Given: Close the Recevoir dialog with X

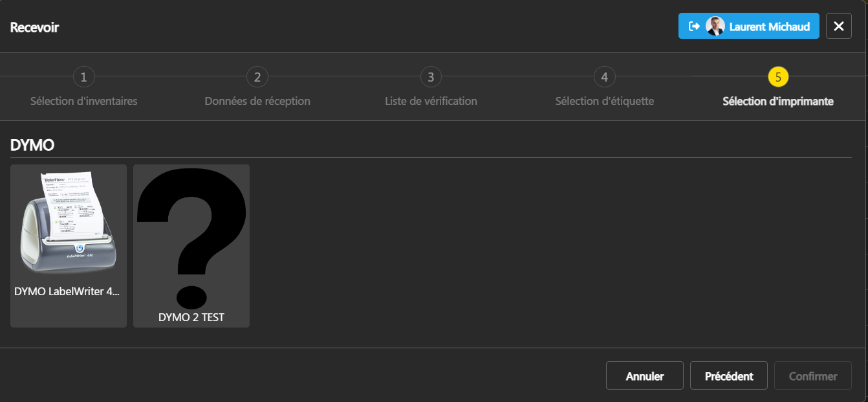Looking at the screenshot, I should coord(839,26).
